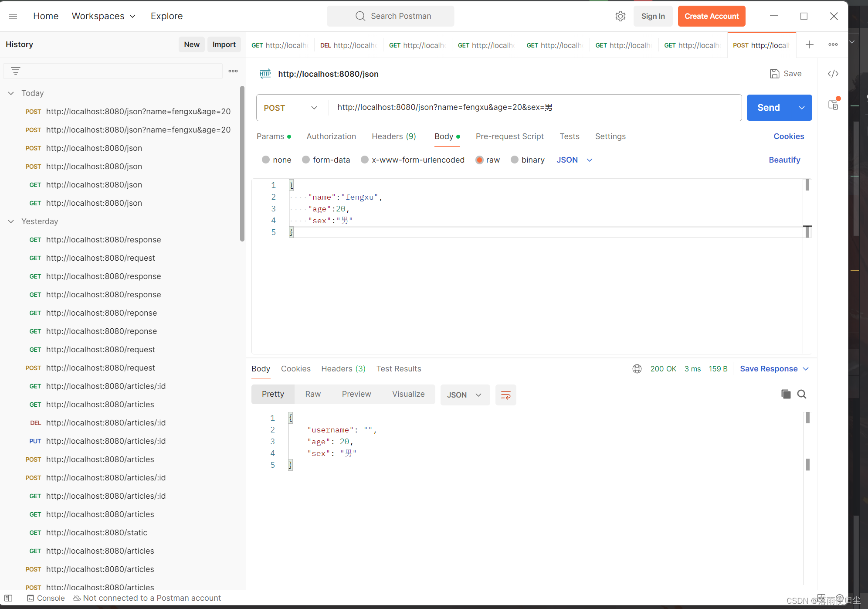Open the Pre-request Script tab
868x609 pixels.
[x=509, y=136]
